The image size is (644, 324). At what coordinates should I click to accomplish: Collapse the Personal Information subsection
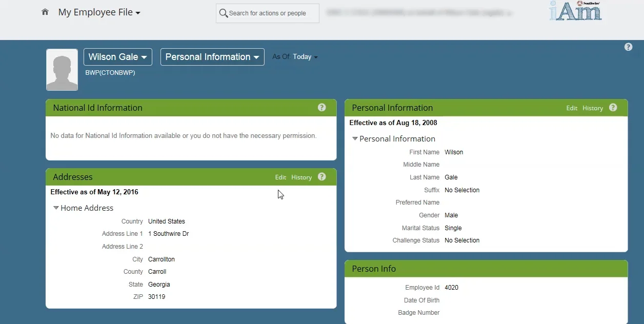click(355, 139)
